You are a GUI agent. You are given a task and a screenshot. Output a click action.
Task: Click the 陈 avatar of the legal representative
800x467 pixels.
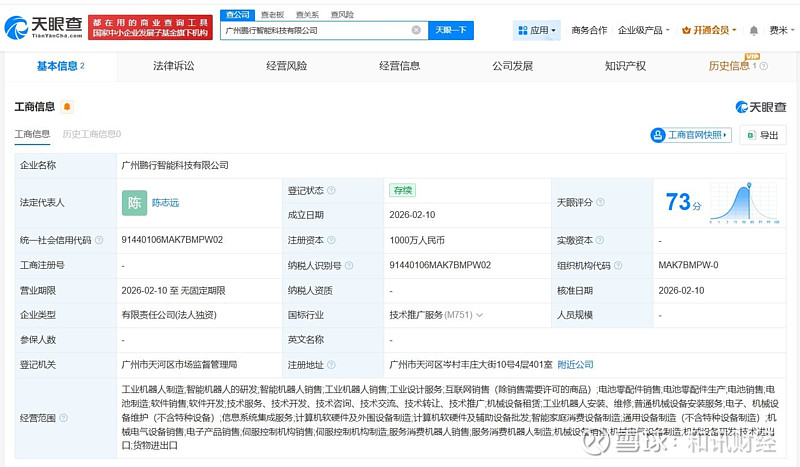[x=134, y=202]
